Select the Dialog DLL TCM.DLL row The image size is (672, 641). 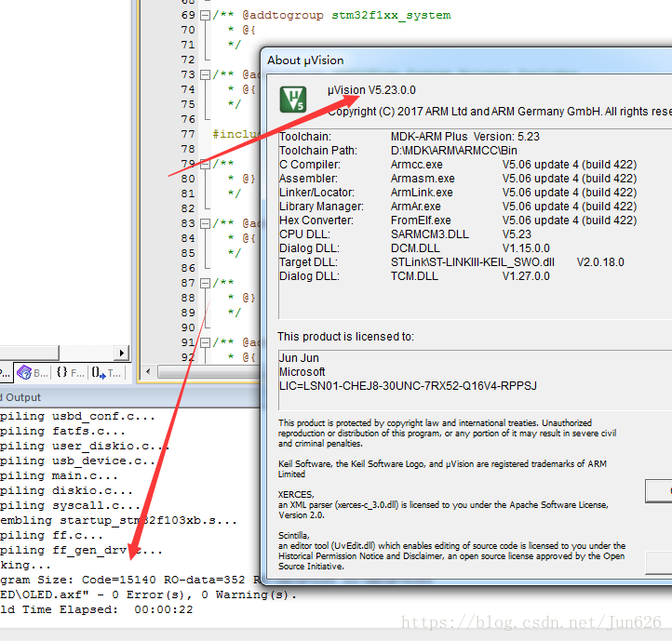(414, 276)
